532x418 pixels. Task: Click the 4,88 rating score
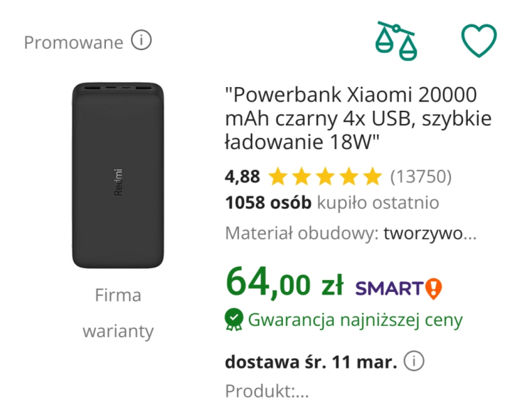(x=242, y=177)
